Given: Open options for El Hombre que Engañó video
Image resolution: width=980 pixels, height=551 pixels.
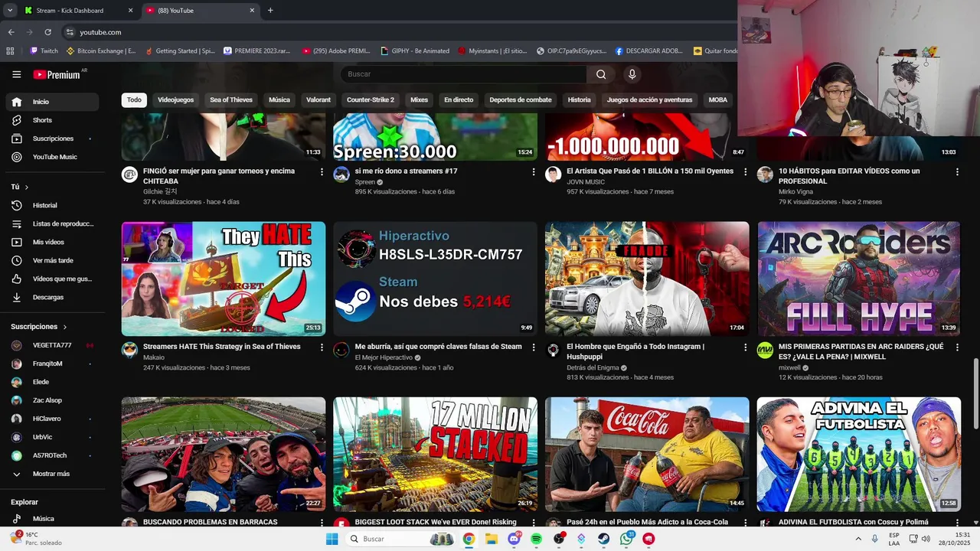Looking at the screenshot, I should pos(745,347).
